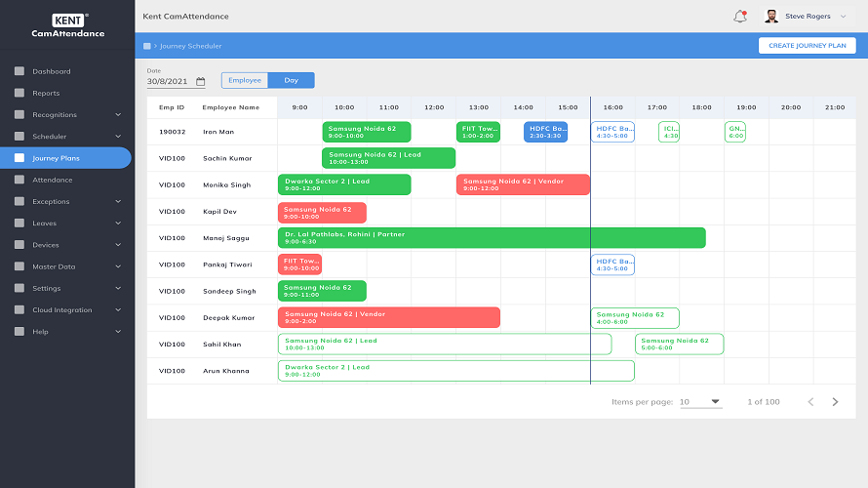Open the items per page dropdown
Viewport: 868px width, 488px height.
(701, 402)
